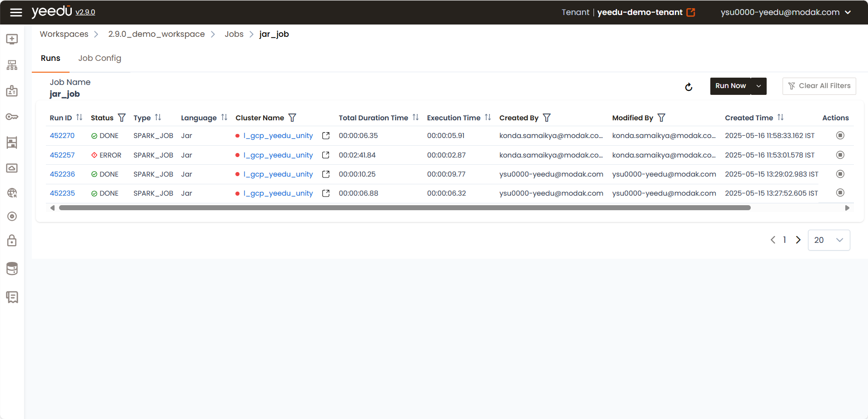Click the create-new icon in sidebar
Viewport: 868px width, 419px height.
[12, 39]
